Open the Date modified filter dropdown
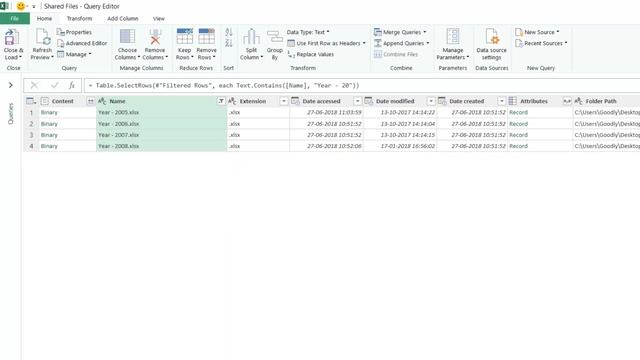This screenshot has height=360, width=640. (x=431, y=101)
